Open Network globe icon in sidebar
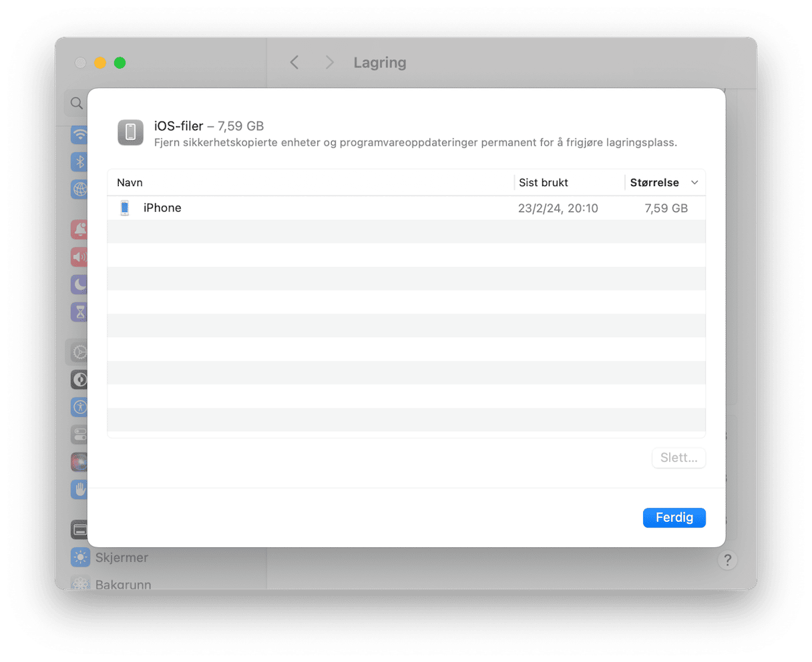The width and height of the screenshot is (812, 662). 79,189
